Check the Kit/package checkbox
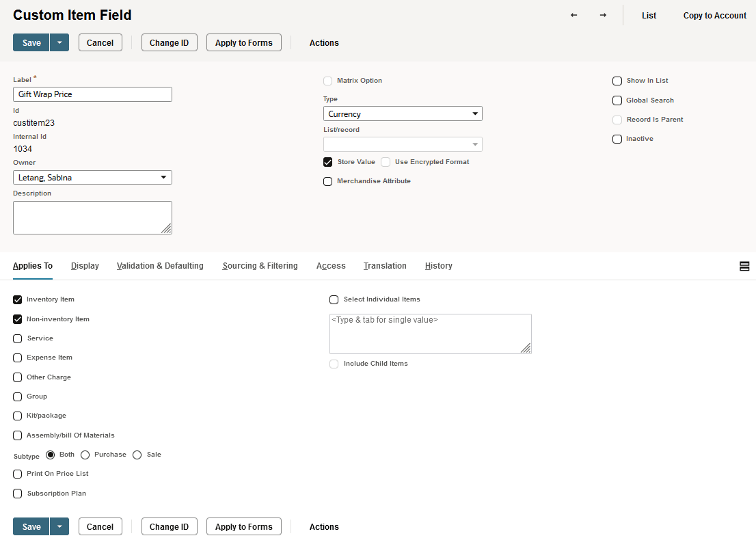The width and height of the screenshot is (756, 538). tap(17, 416)
